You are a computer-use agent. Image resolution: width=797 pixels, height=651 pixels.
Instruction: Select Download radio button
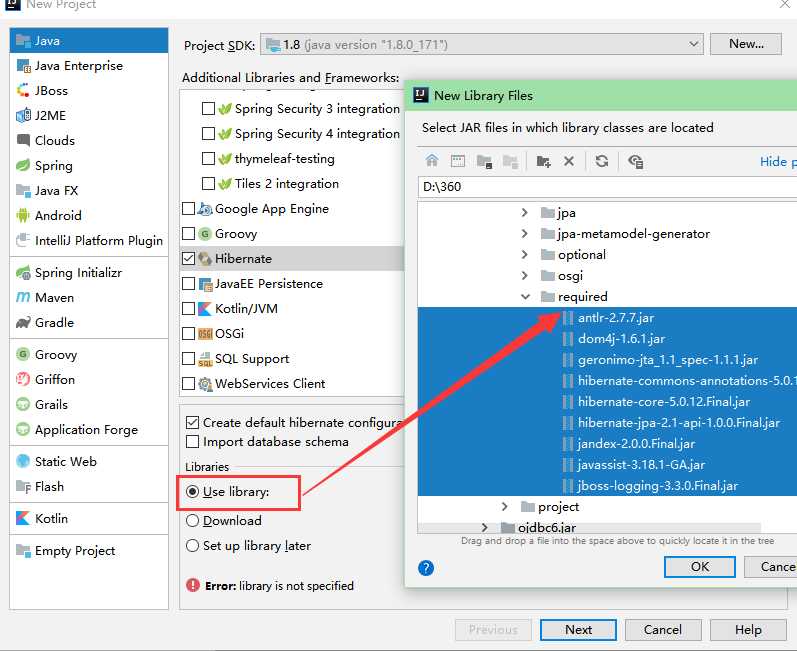192,520
